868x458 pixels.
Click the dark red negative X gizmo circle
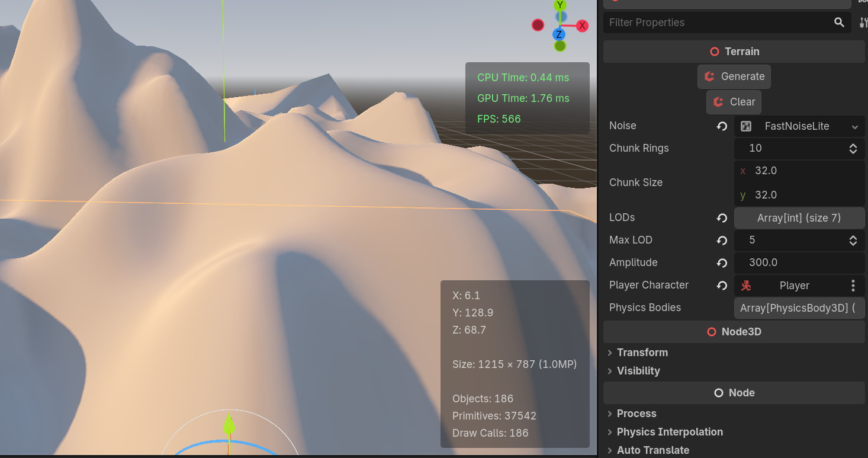[x=538, y=25]
